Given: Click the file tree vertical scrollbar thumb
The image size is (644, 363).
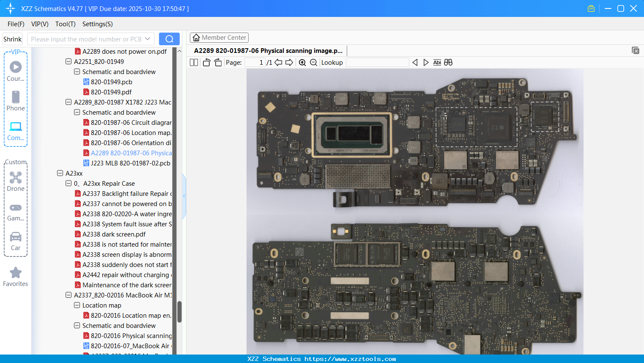Looking at the screenshot, I should (x=179, y=312).
